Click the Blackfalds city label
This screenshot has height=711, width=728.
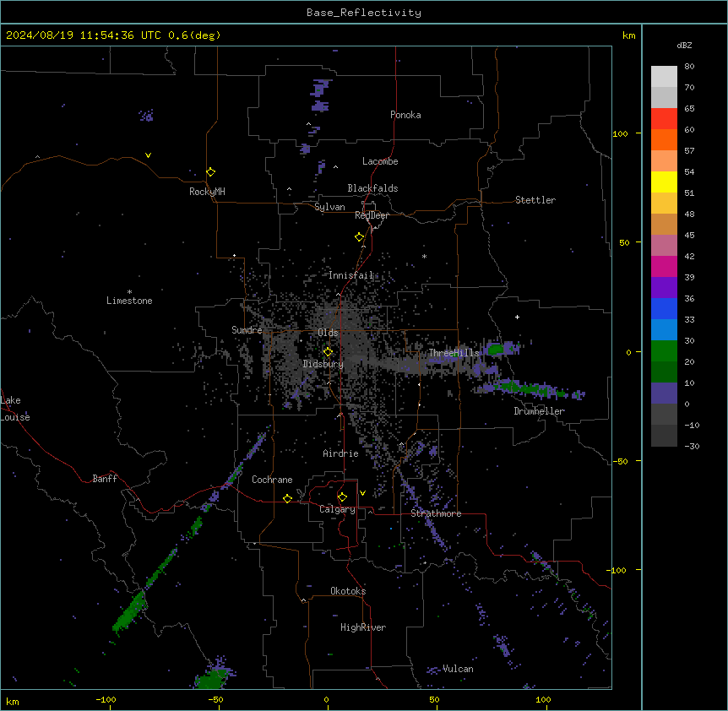click(372, 188)
